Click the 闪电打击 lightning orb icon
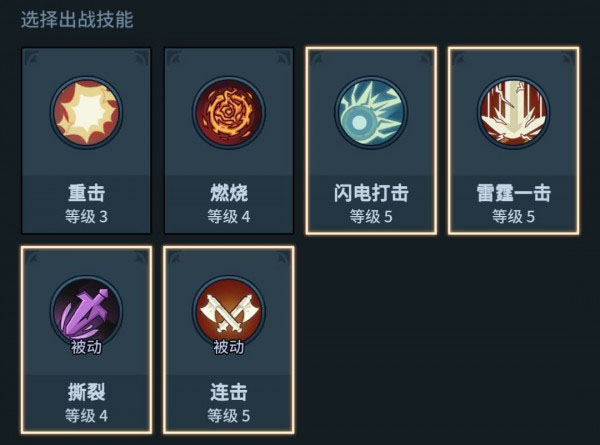 coord(371,112)
